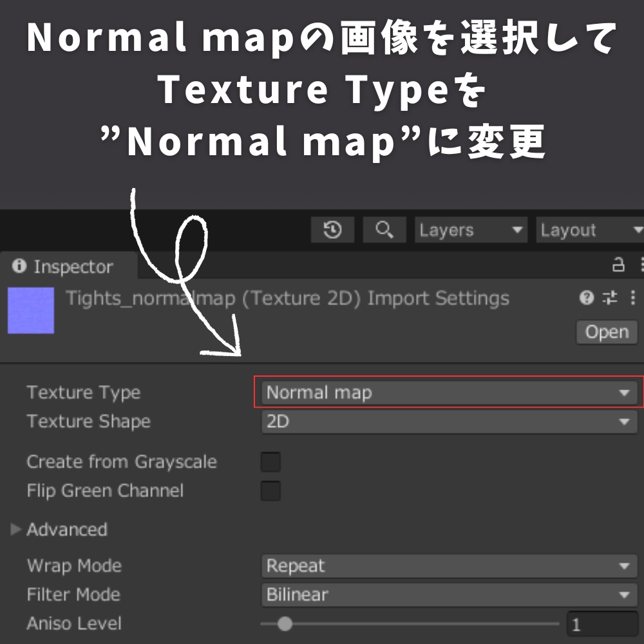
Task: Enable the Create from Grayscale checkbox
Action: coord(270,461)
